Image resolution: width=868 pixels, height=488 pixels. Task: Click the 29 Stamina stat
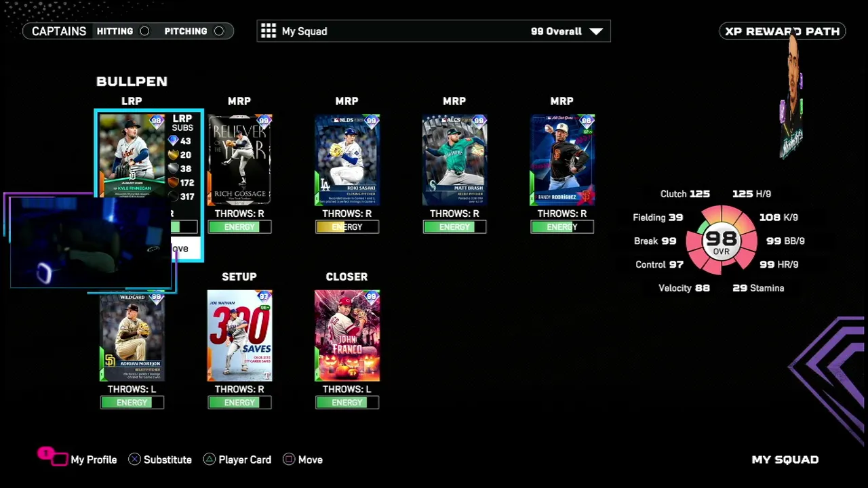[x=758, y=288]
